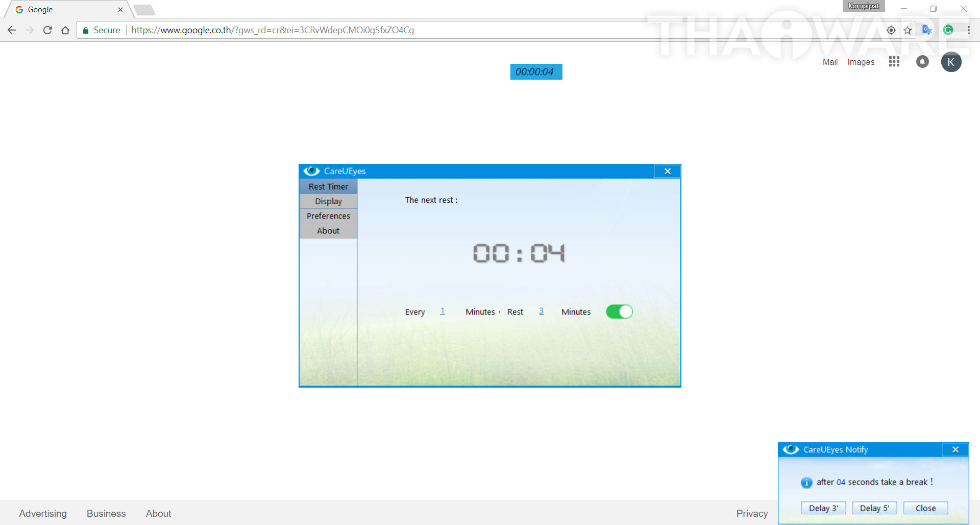
Task: Click the browser address bar URL
Action: click(x=273, y=30)
